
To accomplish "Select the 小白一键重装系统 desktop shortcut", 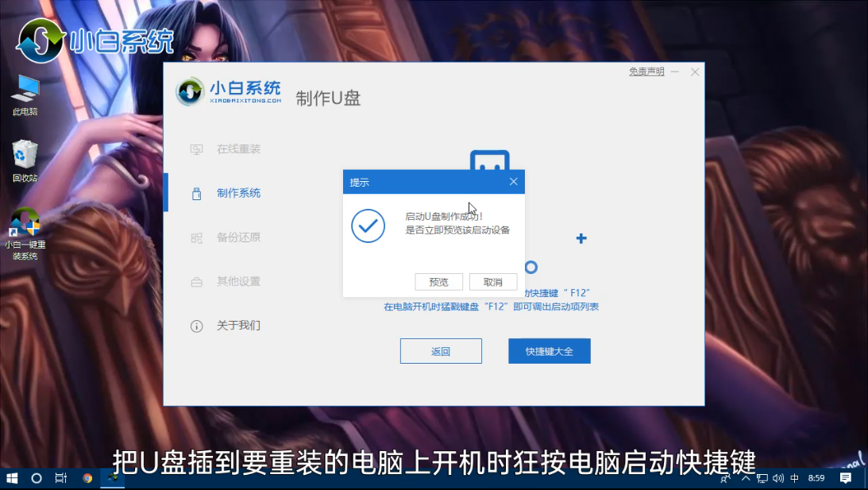I will click(25, 234).
